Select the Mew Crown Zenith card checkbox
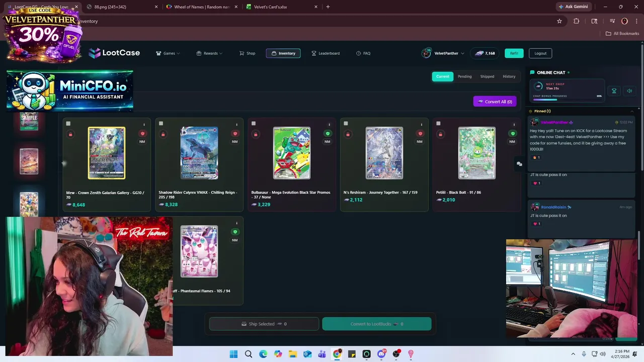This screenshot has width=644, height=362. pos(68,123)
